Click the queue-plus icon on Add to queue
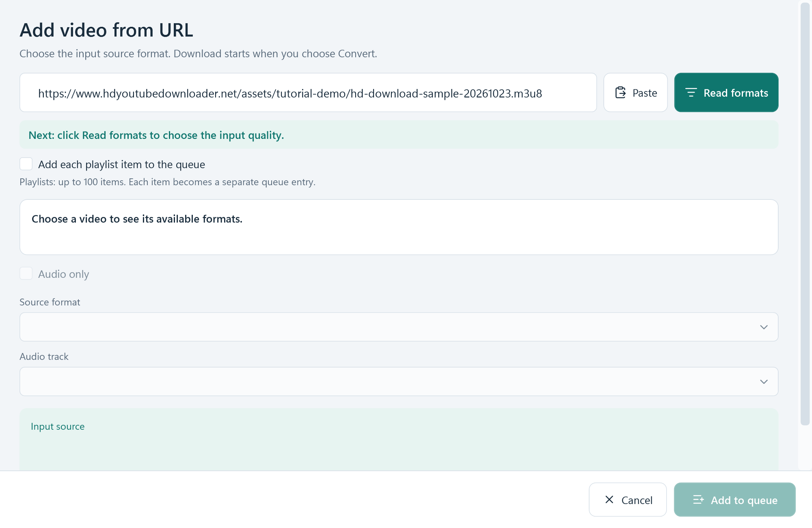 (698, 500)
